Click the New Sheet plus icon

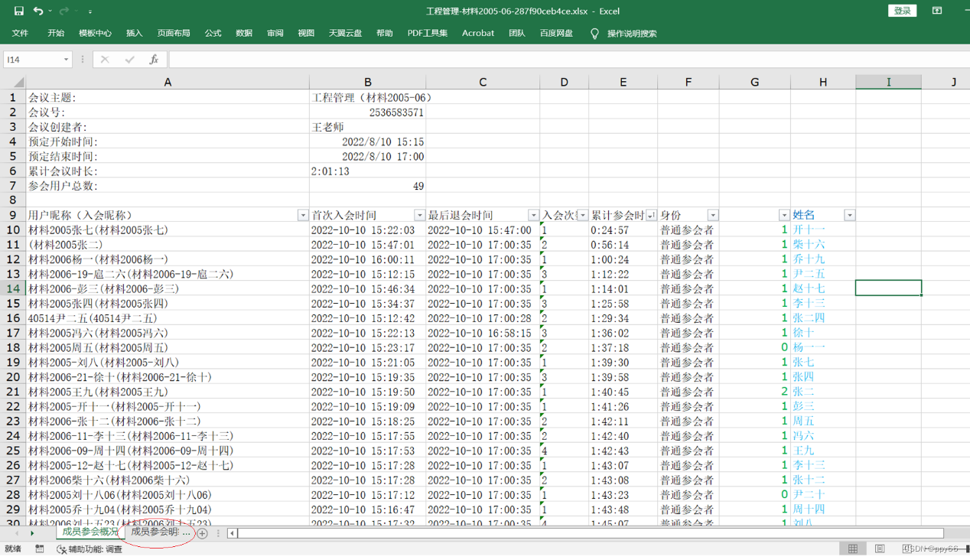pos(203,533)
